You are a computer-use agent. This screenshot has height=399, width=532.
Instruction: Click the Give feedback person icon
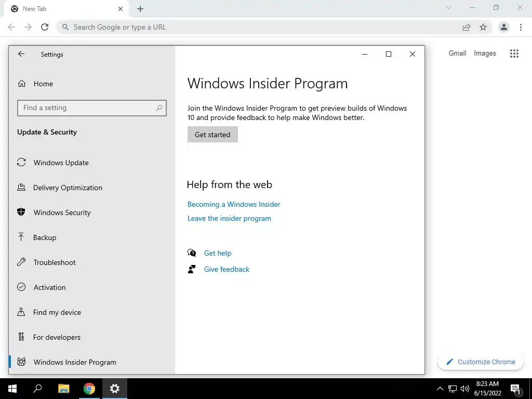pos(192,269)
